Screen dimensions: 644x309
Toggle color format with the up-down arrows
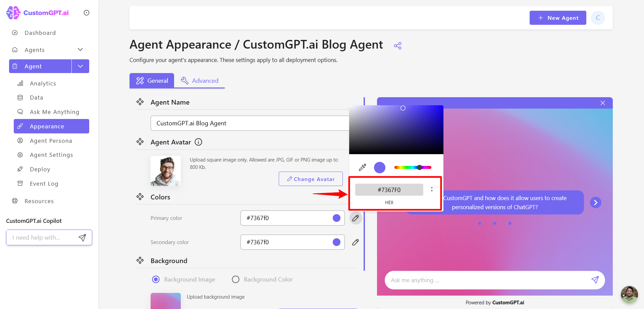[432, 189]
